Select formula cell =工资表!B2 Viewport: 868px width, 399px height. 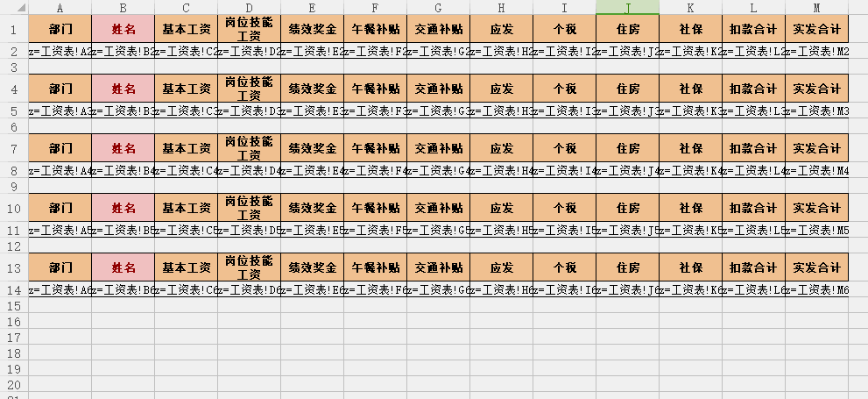[x=123, y=52]
